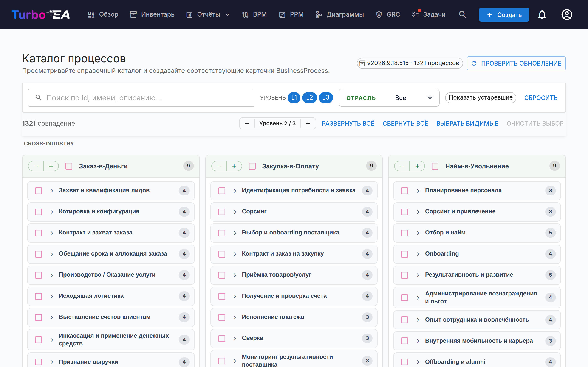Increase the level with the plus stepper
The height and width of the screenshot is (367, 588).
308,124
